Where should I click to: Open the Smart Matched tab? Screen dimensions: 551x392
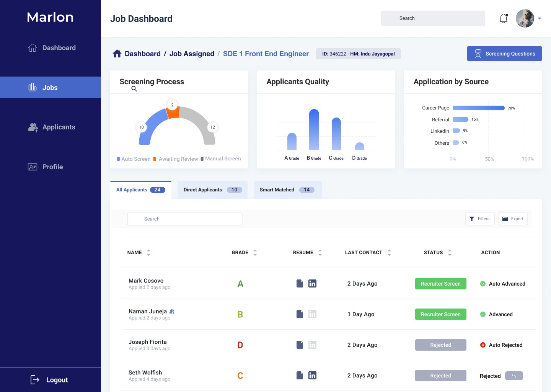click(x=277, y=189)
